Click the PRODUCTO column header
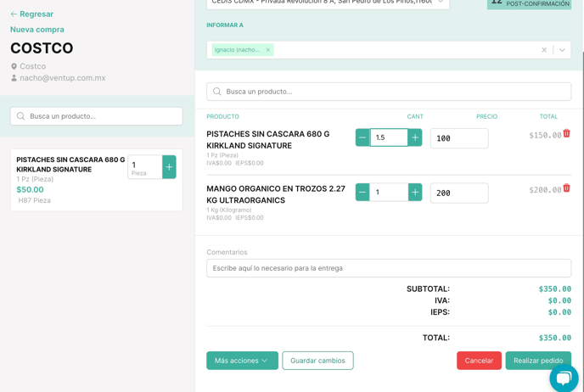 coord(222,116)
